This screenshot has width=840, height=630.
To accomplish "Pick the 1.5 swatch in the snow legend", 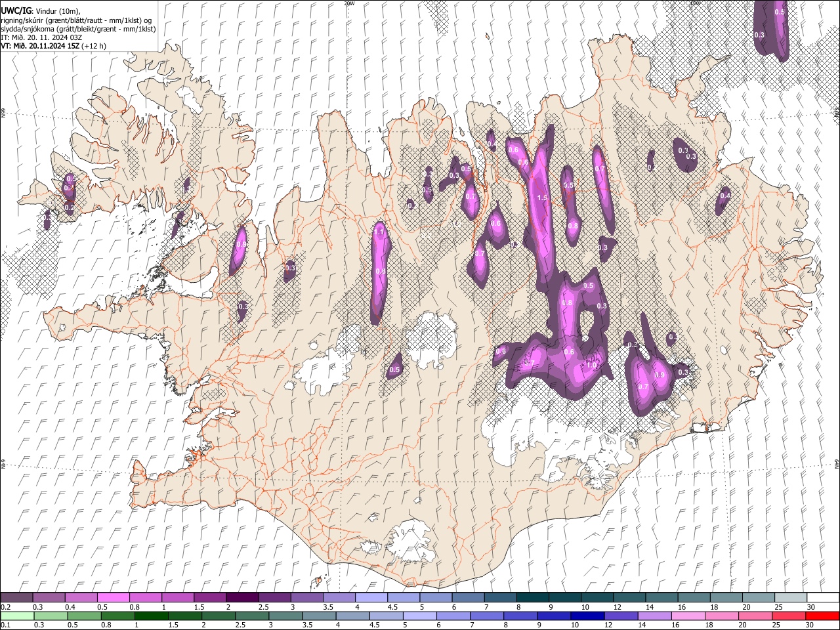I will (x=210, y=597).
